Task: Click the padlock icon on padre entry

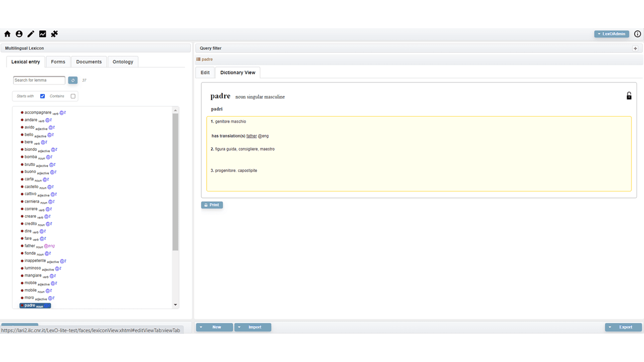Action: tap(628, 96)
